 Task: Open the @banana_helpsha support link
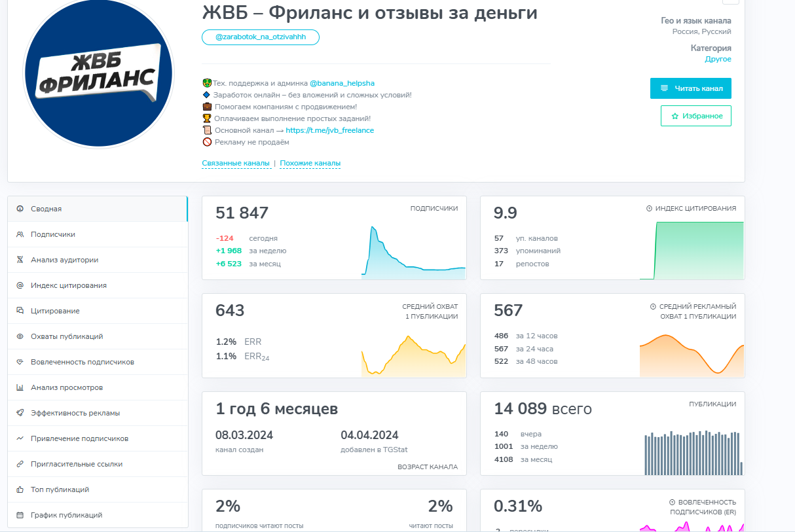(342, 84)
